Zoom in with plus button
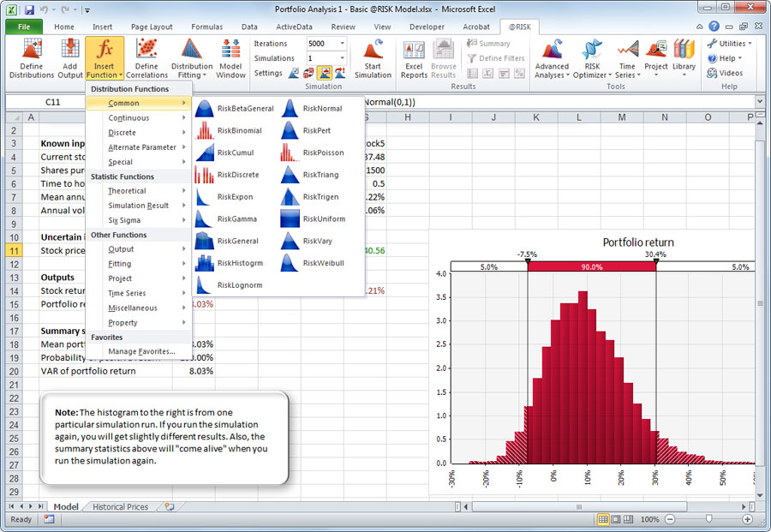Image resolution: width=771 pixels, height=532 pixels. (748, 519)
